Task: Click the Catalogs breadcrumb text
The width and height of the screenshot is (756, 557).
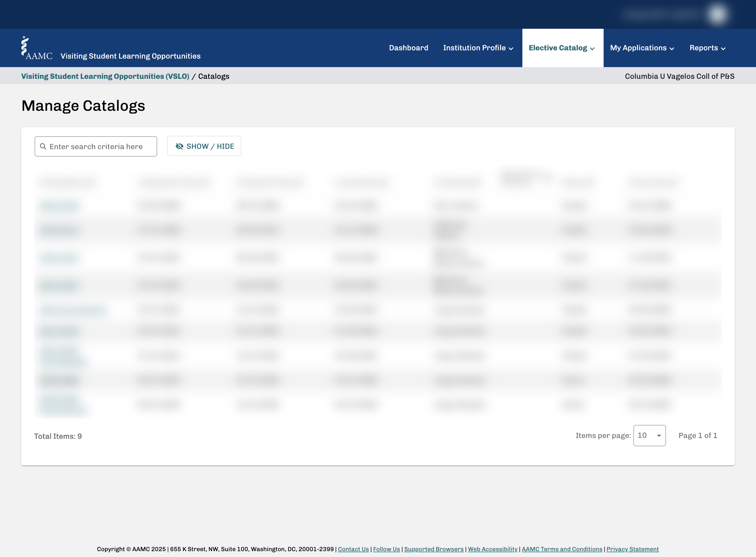Action: [x=214, y=76]
